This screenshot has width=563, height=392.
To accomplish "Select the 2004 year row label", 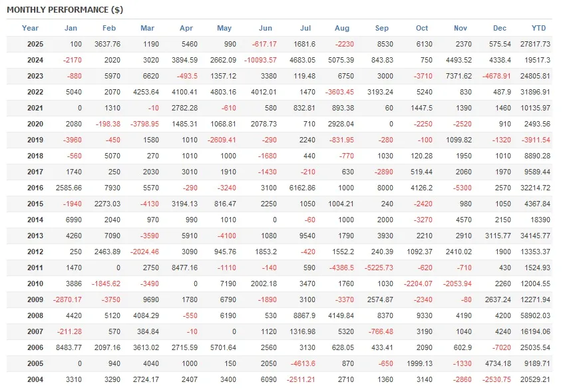I will click(35, 379).
